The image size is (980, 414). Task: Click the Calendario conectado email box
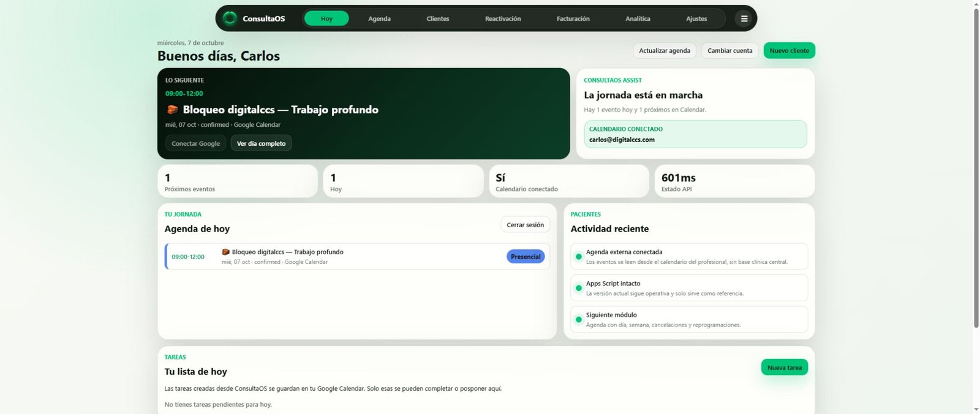coord(695,134)
